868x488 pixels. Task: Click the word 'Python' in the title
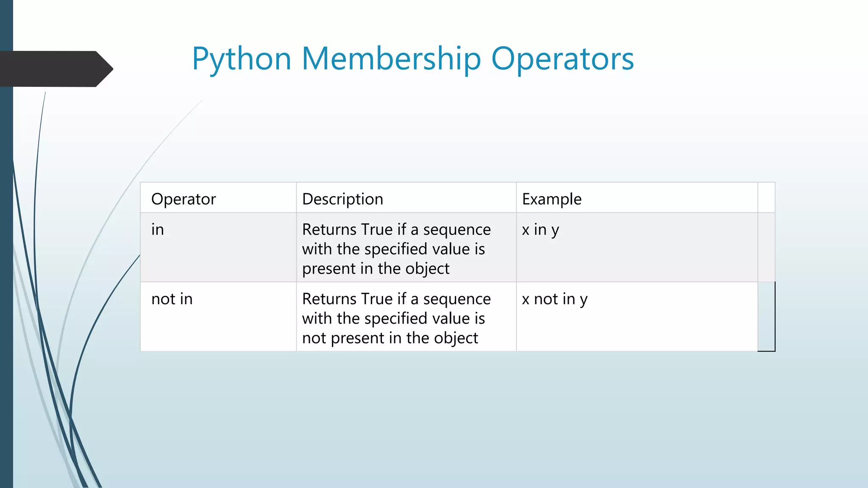(x=242, y=59)
